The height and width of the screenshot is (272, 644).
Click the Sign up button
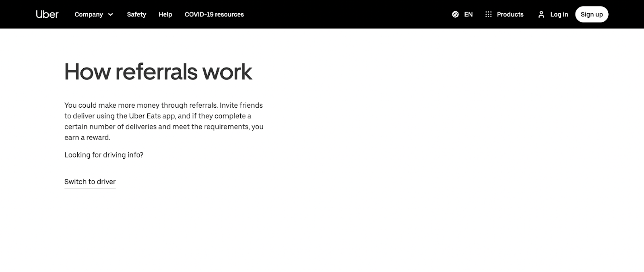coord(592,14)
